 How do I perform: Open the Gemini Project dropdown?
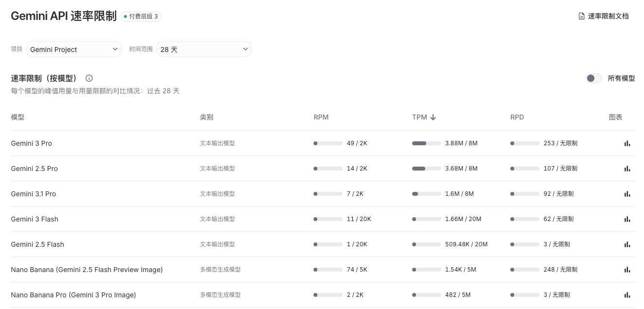point(74,49)
